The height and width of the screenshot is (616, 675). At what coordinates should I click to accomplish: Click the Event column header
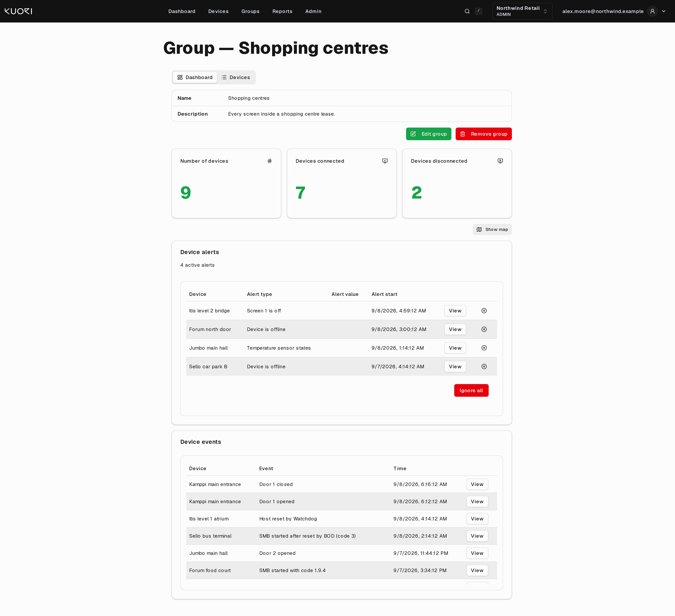(x=266, y=469)
